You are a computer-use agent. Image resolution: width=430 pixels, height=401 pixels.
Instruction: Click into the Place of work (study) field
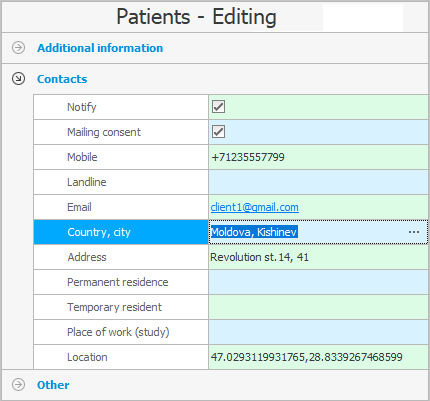pos(318,332)
